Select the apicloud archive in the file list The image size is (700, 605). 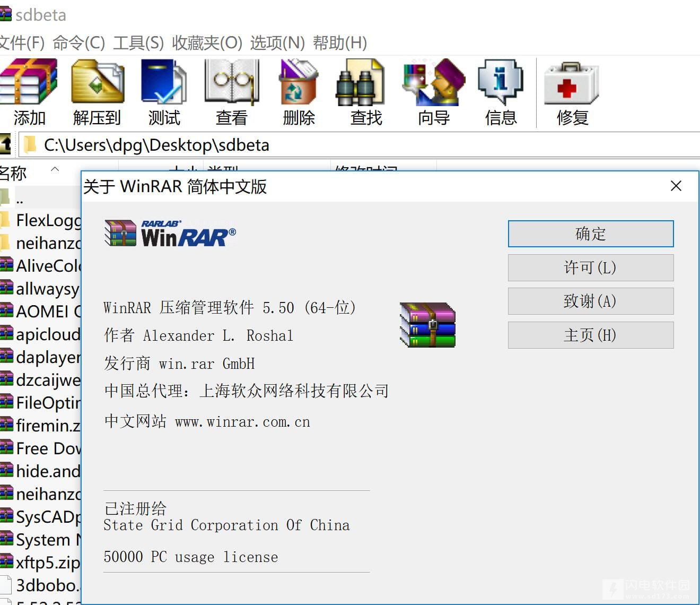click(40, 334)
